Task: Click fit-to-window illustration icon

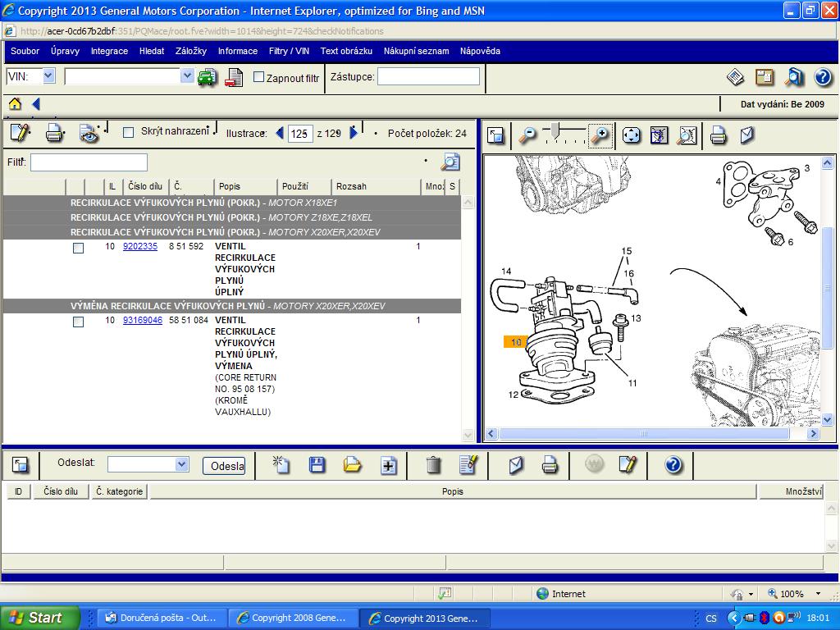Action: (631, 135)
